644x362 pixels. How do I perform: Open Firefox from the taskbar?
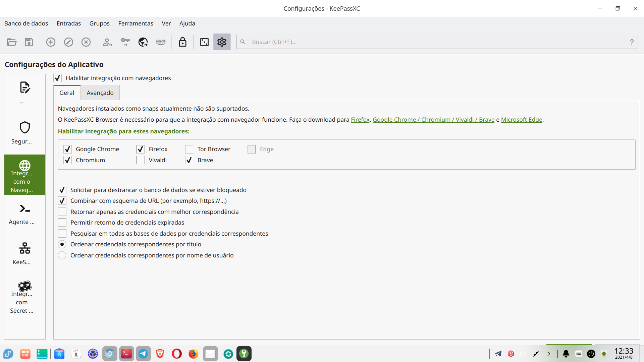[194, 354]
